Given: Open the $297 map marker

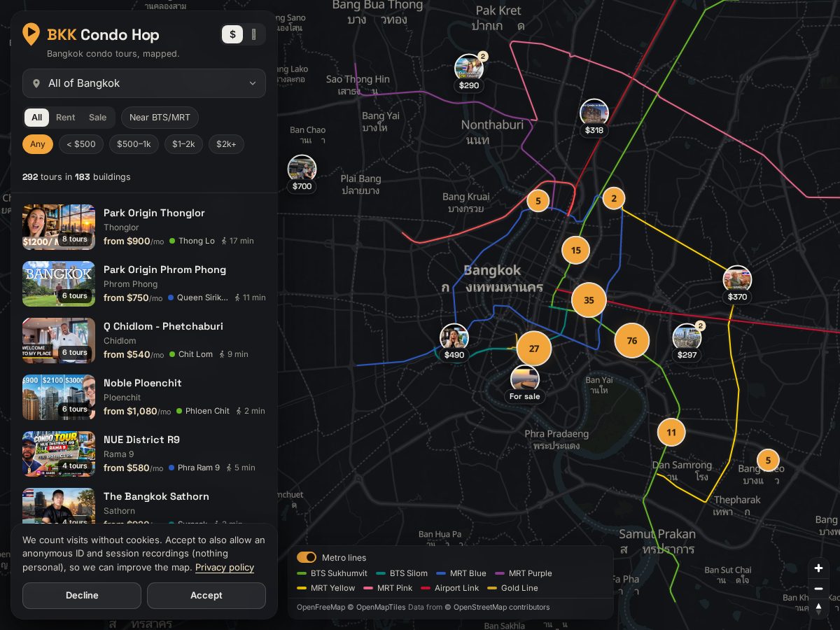Looking at the screenshot, I should click(687, 343).
